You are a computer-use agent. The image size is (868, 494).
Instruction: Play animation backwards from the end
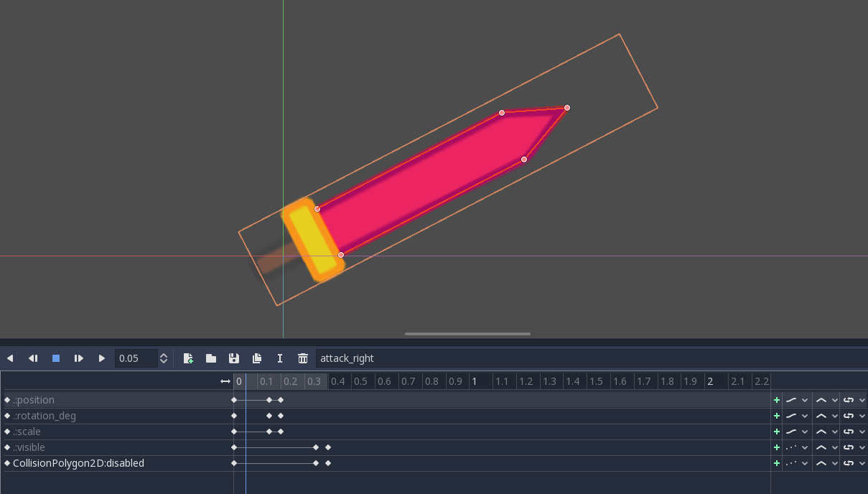tap(33, 358)
